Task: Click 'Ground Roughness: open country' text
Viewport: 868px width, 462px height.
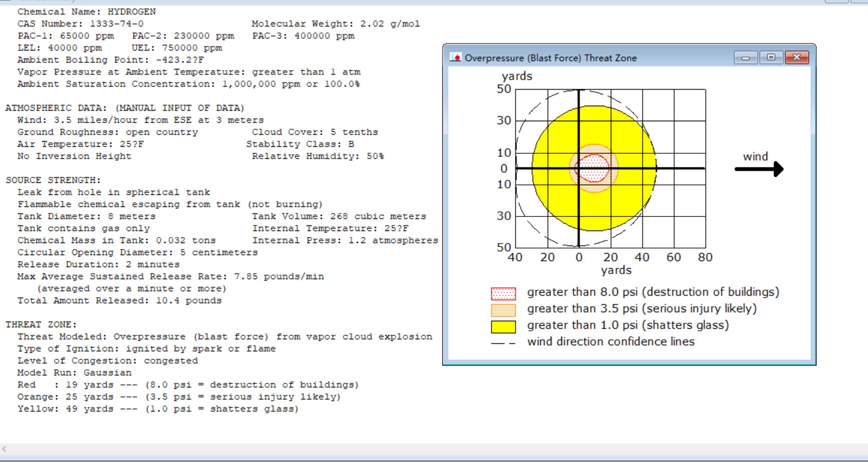Action: (x=108, y=132)
